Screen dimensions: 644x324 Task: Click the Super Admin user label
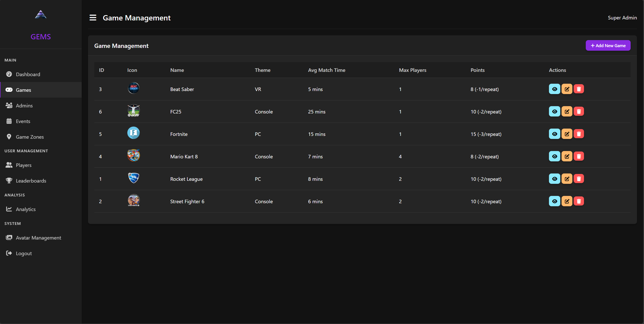(622, 18)
